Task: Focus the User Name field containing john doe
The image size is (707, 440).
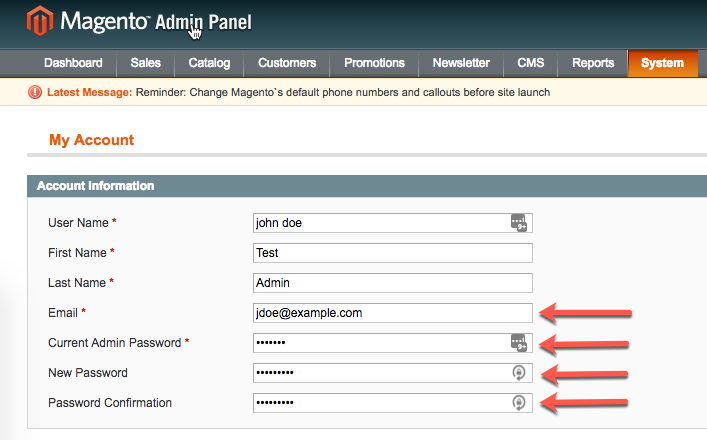Action: tap(380, 223)
